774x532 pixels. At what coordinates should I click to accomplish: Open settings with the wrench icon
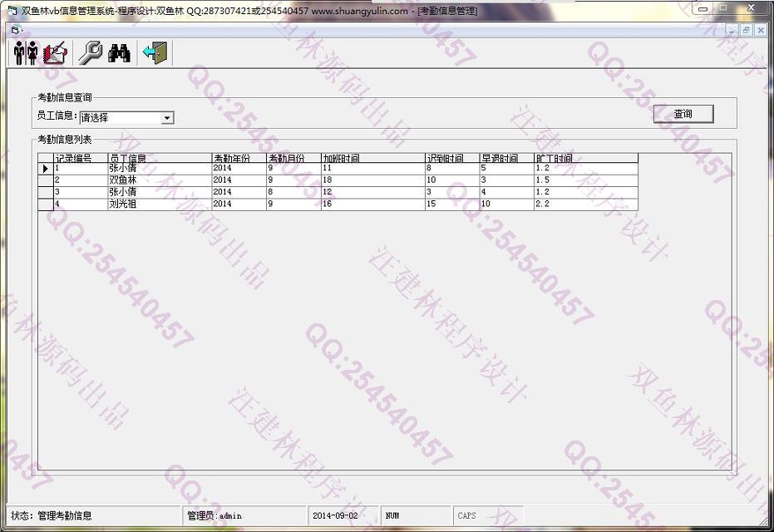point(91,52)
